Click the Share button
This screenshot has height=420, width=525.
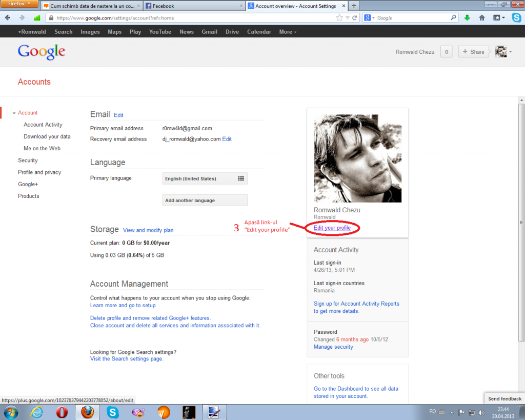(x=473, y=52)
